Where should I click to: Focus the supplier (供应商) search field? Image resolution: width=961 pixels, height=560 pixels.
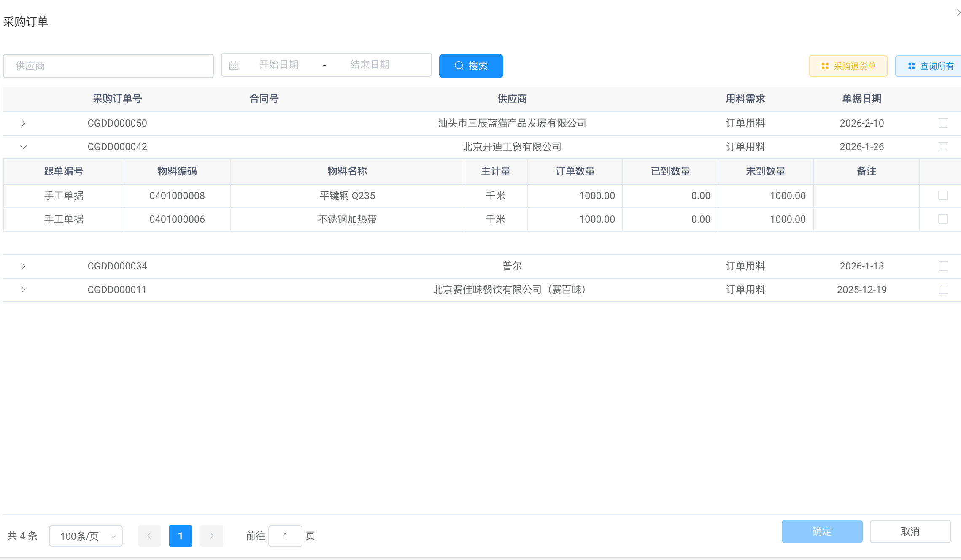click(108, 66)
